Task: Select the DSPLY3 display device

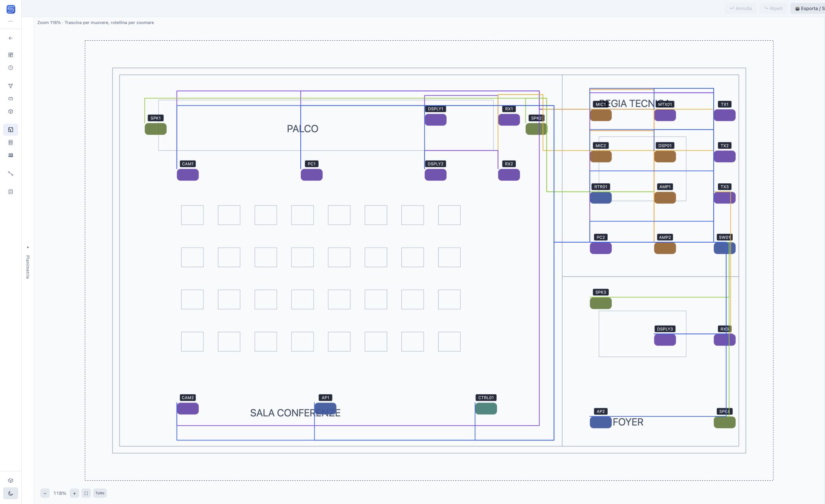Action: [x=665, y=340]
